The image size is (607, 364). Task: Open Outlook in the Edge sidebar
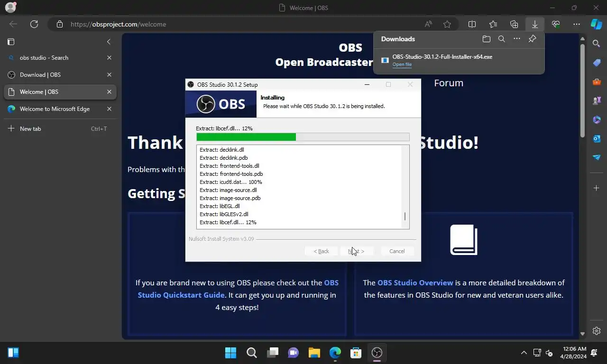(597, 138)
